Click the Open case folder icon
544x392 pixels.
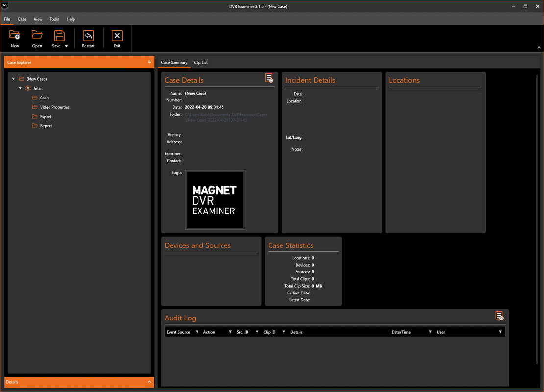pyautogui.click(x=37, y=36)
